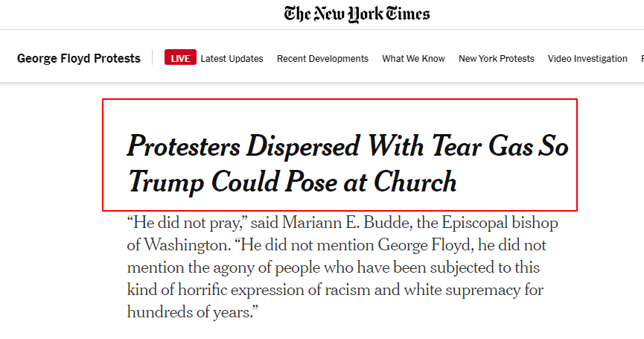Screen dimensions: 644x339
Task: Click the cut-off nav item after Video Investigation
Action: 642,59
